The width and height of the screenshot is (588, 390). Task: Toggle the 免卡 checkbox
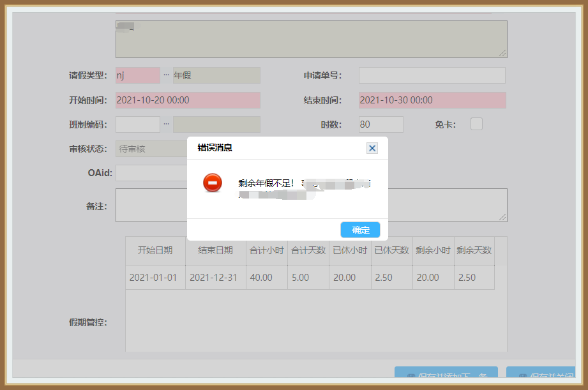(x=476, y=124)
